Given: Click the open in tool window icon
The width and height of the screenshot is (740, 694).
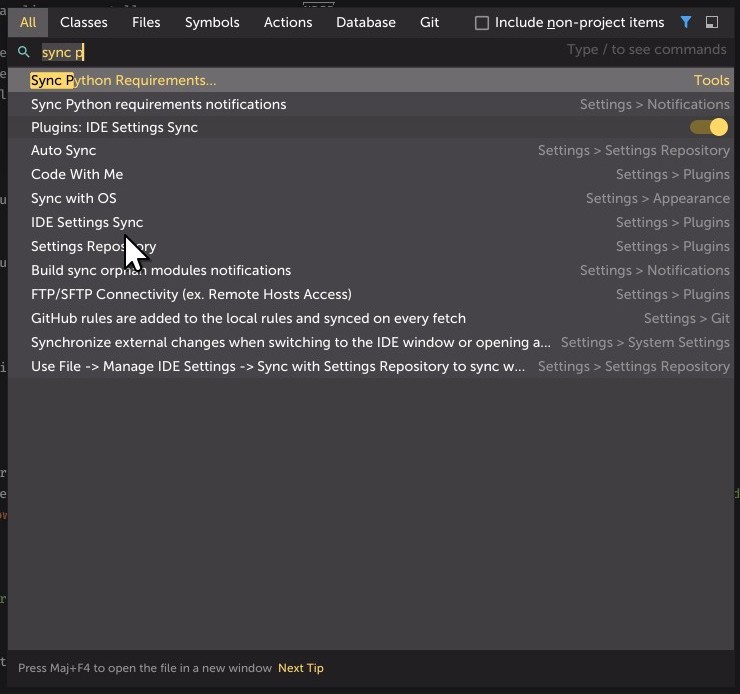Looking at the screenshot, I should tap(712, 22).
